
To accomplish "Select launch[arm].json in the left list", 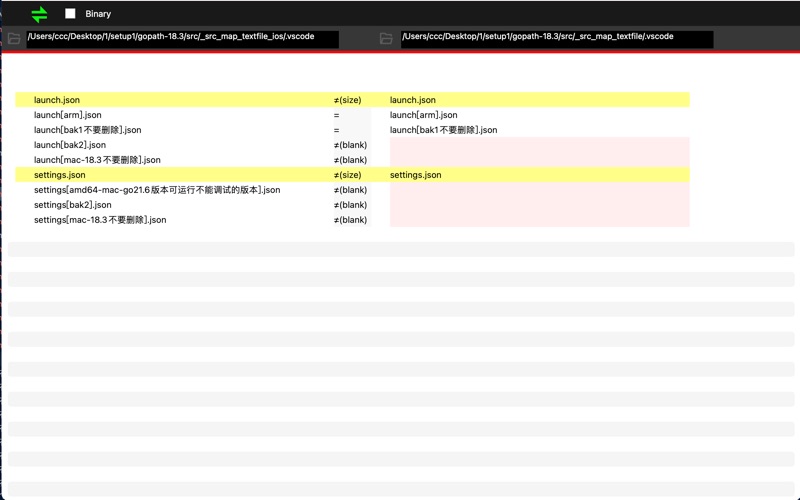I will click(68, 115).
